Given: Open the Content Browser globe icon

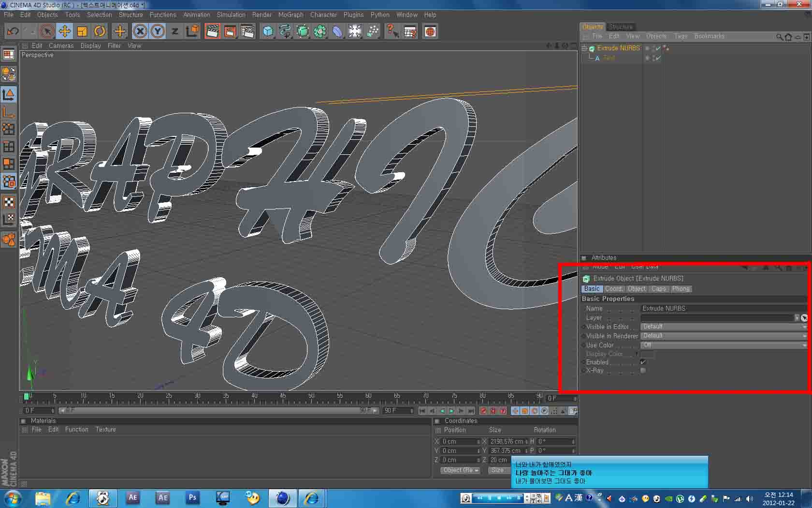Looking at the screenshot, I should tap(430, 31).
